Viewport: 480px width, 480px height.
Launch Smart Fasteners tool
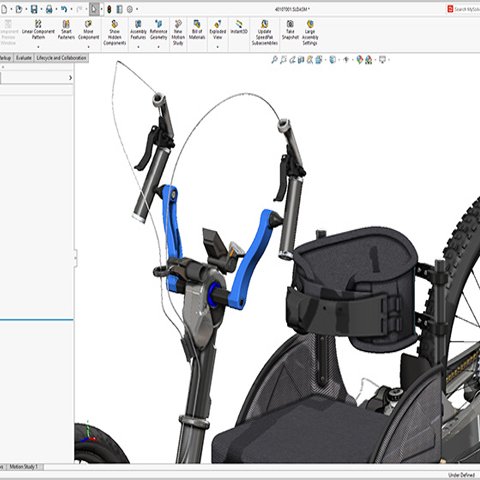(x=66, y=30)
